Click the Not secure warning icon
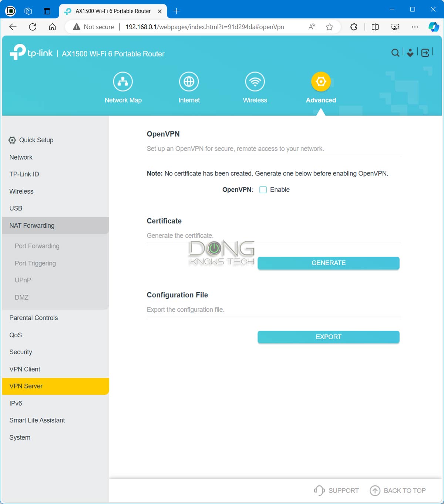 [x=77, y=27]
